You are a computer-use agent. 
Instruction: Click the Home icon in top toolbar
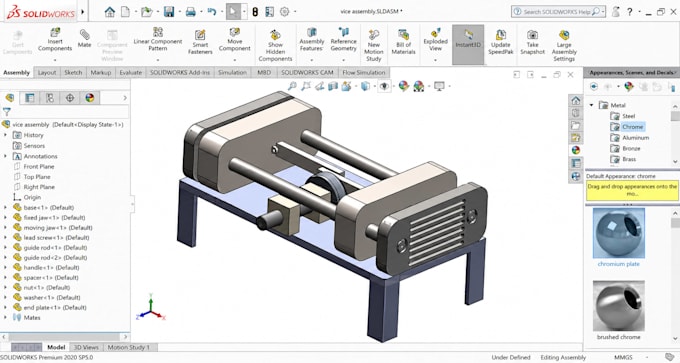(110, 12)
